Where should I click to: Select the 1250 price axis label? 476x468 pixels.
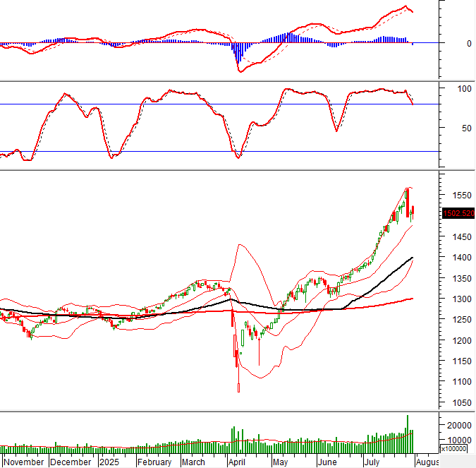(462, 320)
